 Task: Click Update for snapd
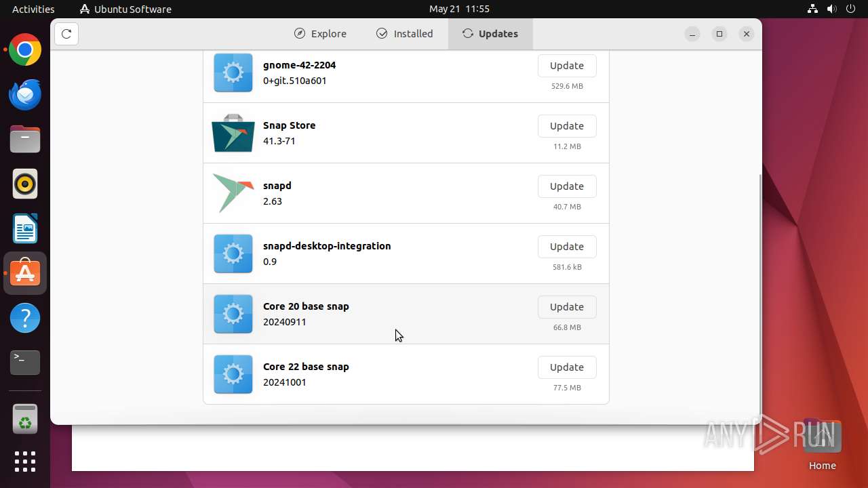567,186
